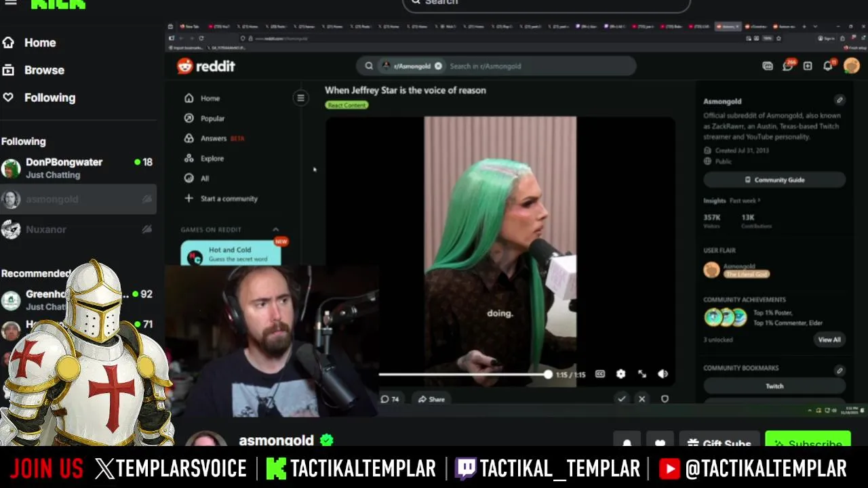Image resolution: width=868 pixels, height=488 pixels.
Task: Click Asmongold user flair entry
Action: (737, 270)
